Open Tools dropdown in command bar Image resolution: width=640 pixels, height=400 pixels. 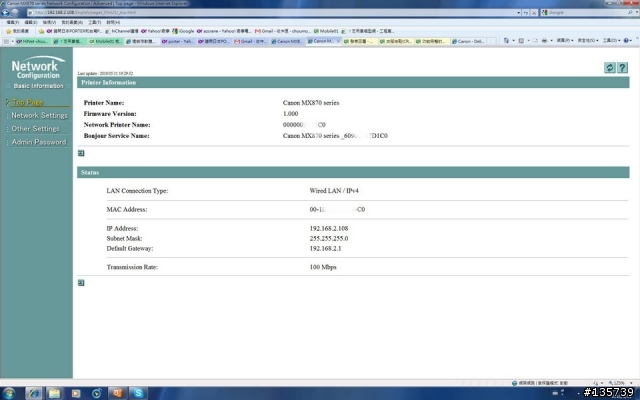click(x=611, y=40)
